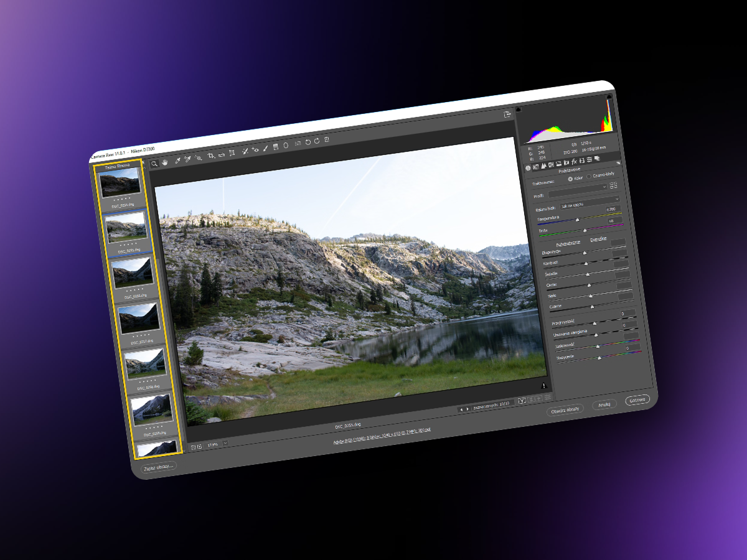The width and height of the screenshot is (747, 560).
Task: Select the DSC_0254.dng thumbnail
Action: pos(120,182)
